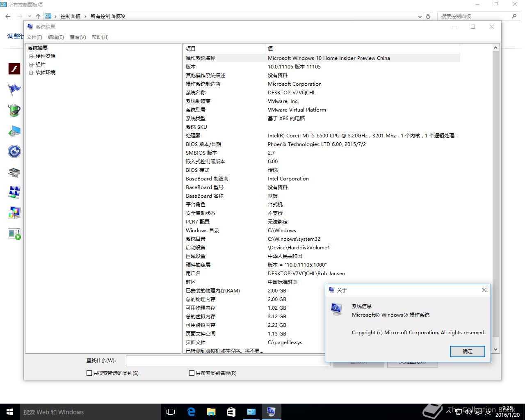Open the address bar history dropdown
Viewport: 525px width, 420px height.
(x=420, y=16)
